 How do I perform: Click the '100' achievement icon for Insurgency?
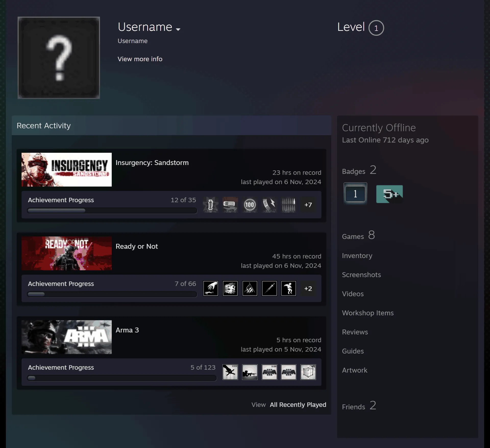[250, 205]
